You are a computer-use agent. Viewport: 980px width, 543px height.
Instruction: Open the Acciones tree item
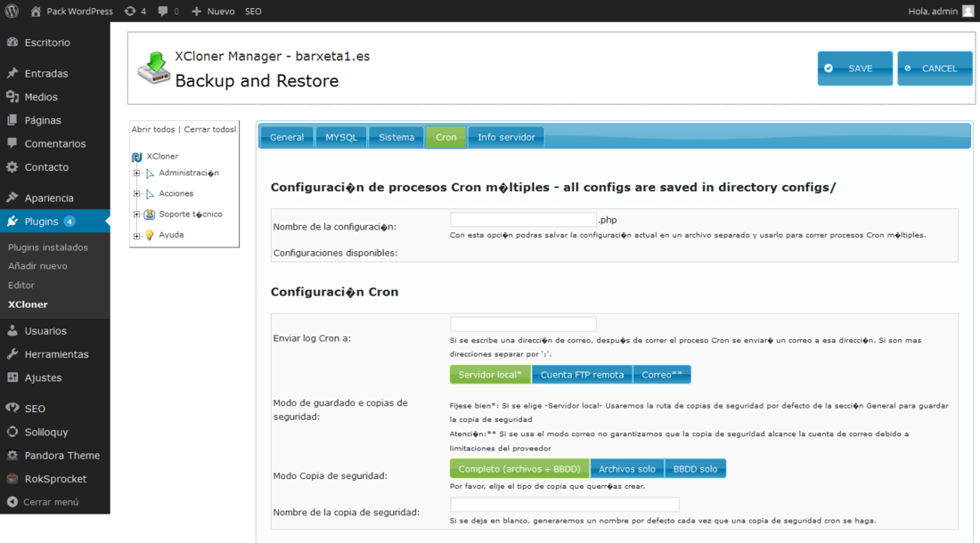tap(176, 193)
